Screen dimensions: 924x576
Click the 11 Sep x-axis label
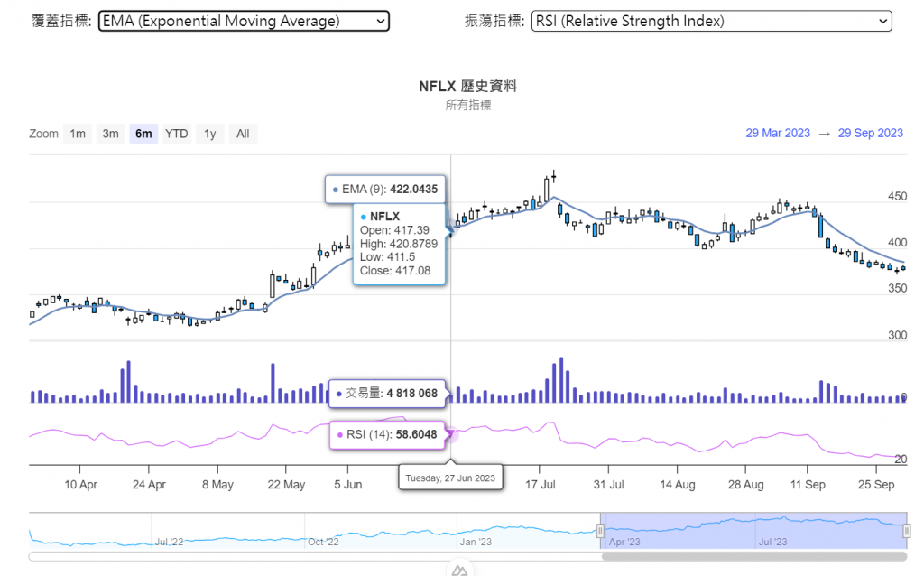point(808,485)
